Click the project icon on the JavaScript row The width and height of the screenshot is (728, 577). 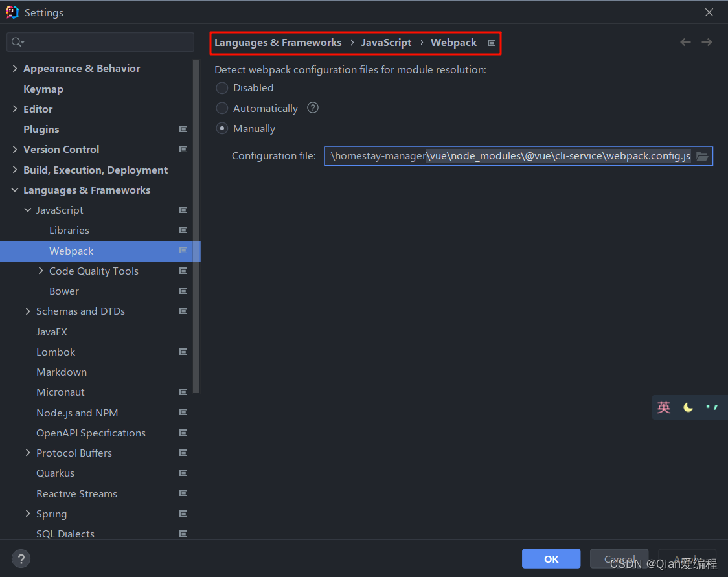pyautogui.click(x=183, y=210)
